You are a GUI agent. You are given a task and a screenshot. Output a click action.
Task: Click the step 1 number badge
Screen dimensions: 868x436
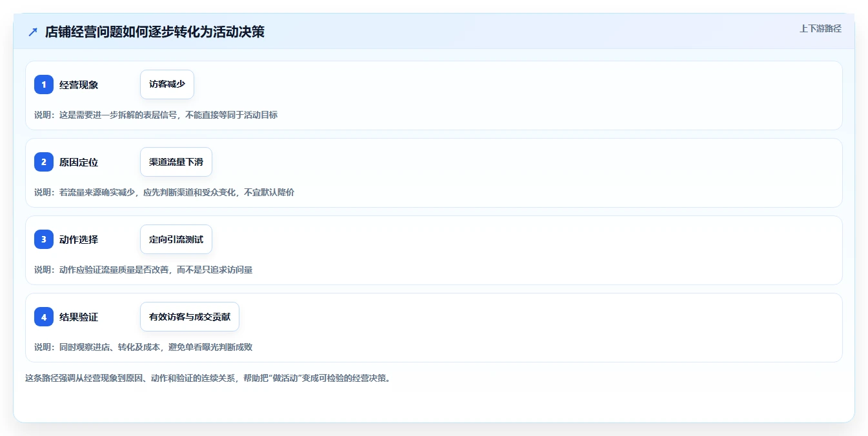[44, 84]
